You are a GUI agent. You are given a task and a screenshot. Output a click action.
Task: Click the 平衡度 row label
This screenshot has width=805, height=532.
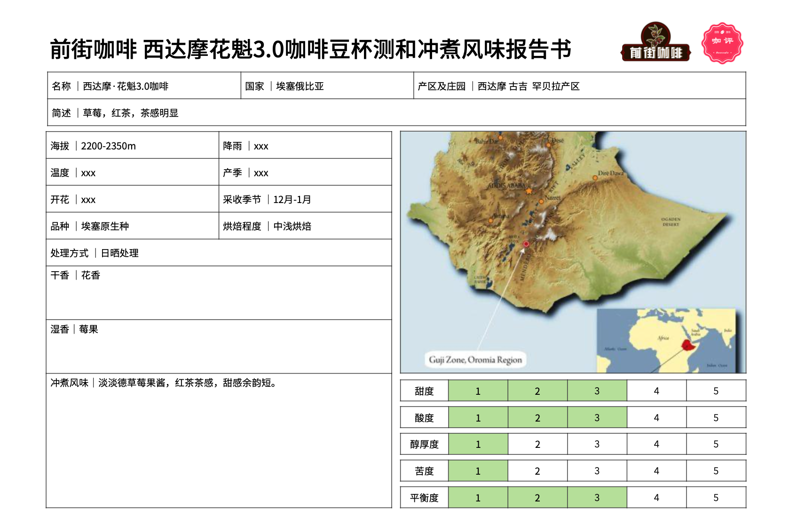click(x=424, y=498)
